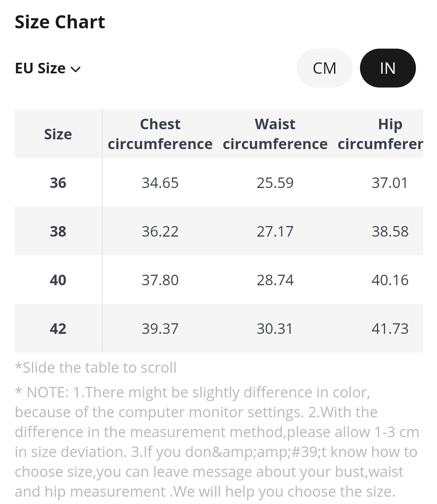This screenshot has height=504, width=437.
Task: Click waist value 30.31
Action: point(275,329)
